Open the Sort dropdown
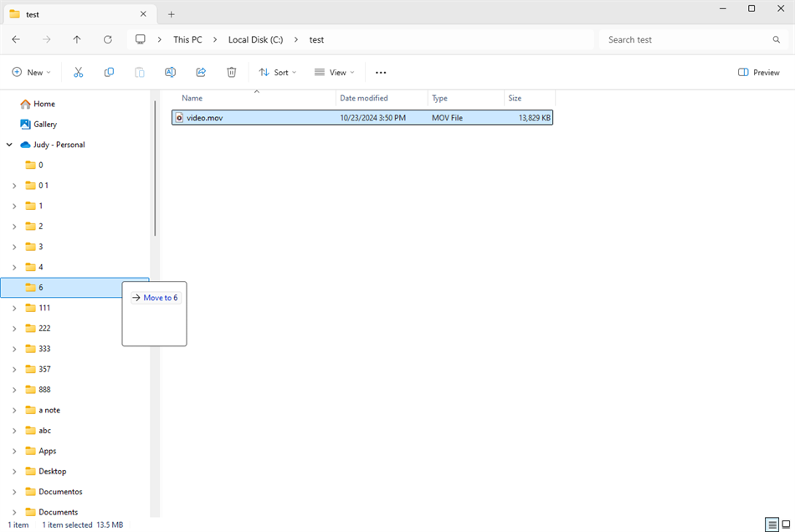 pyautogui.click(x=277, y=73)
